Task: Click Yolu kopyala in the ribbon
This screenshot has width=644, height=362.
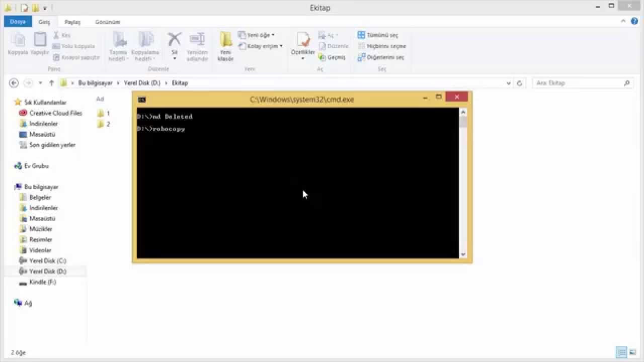Action: tap(73, 46)
